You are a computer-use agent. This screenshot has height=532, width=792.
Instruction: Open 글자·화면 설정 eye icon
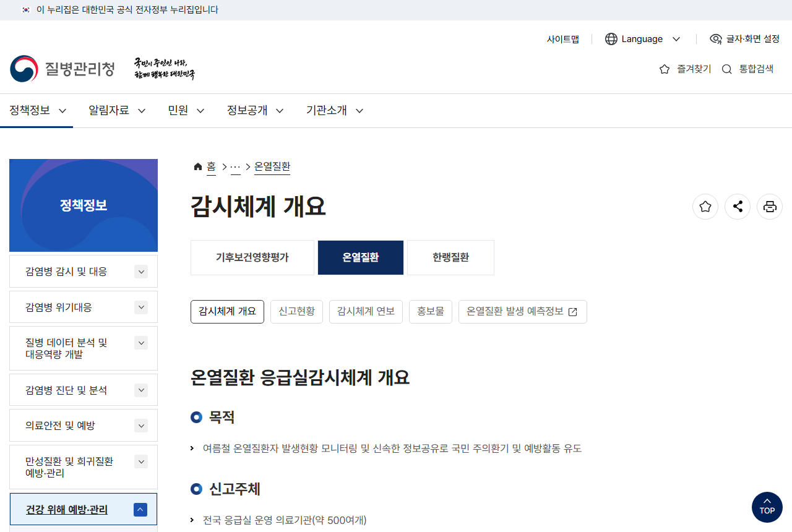tap(716, 39)
